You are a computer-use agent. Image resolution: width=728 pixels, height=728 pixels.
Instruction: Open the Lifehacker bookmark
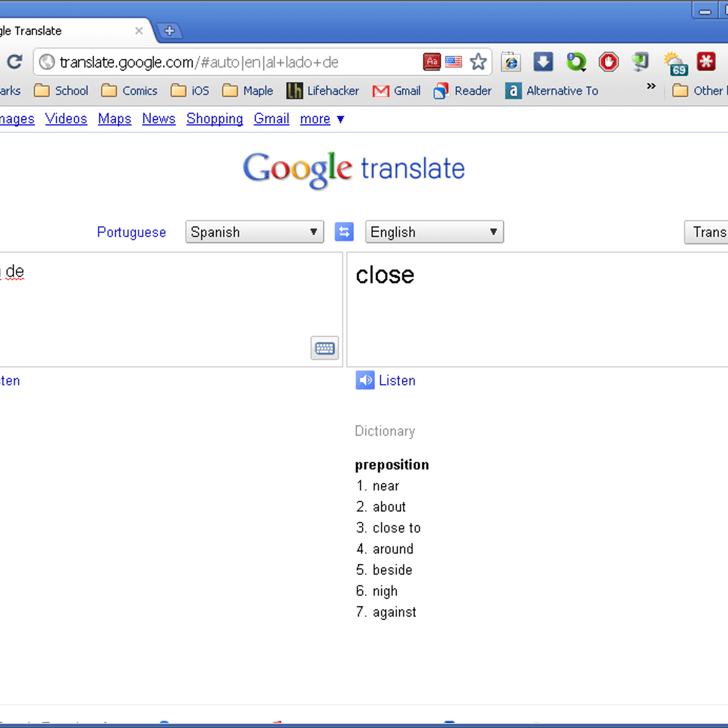coord(323,91)
